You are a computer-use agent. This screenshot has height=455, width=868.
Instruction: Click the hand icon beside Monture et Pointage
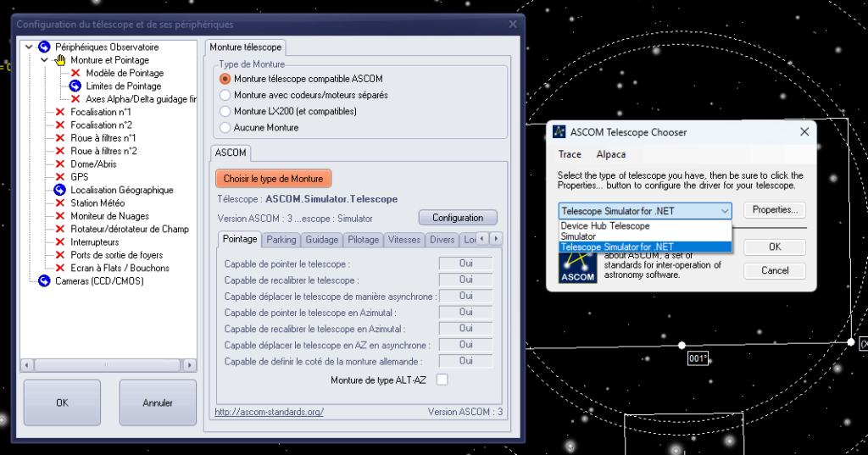60,60
